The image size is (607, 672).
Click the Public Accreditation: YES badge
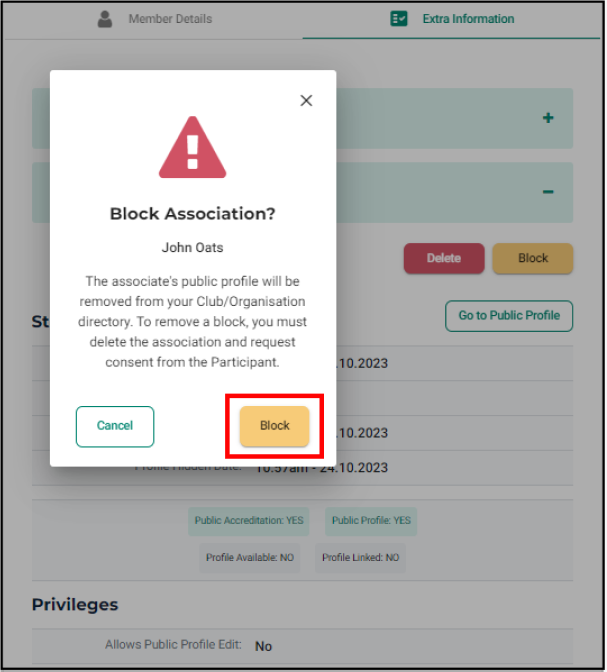pos(249,521)
